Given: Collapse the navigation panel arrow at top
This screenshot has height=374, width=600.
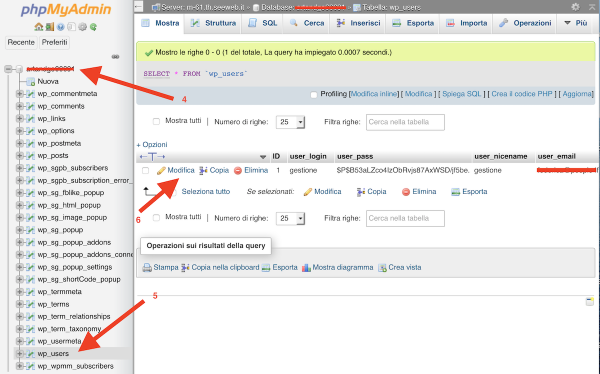Looking at the screenshot, I should click(139, 7).
